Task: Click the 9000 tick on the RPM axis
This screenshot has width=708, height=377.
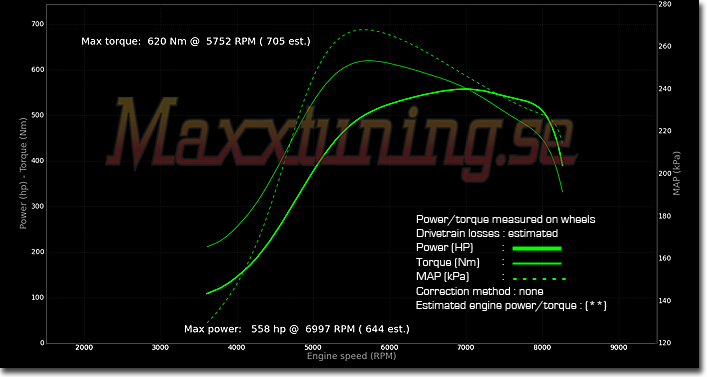Action: pyautogui.click(x=619, y=348)
